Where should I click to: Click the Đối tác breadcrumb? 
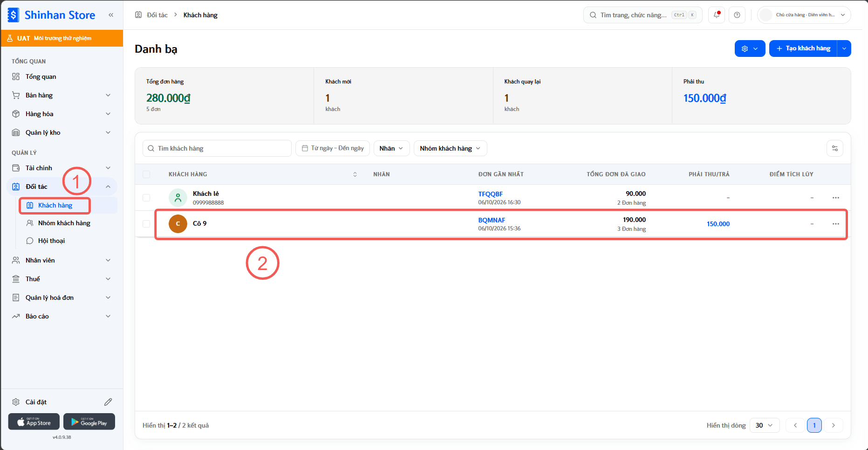[x=157, y=15]
